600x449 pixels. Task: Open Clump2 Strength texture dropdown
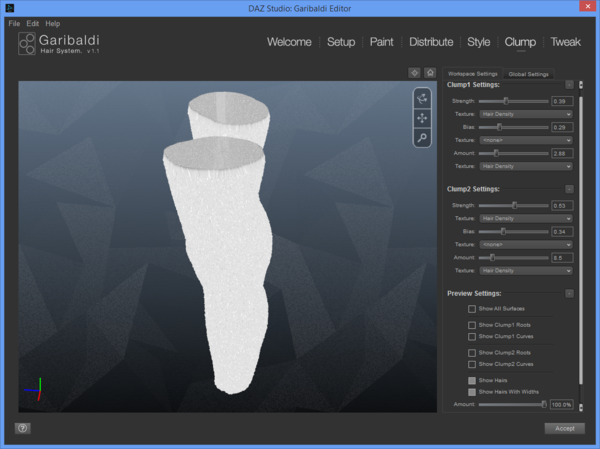point(526,218)
